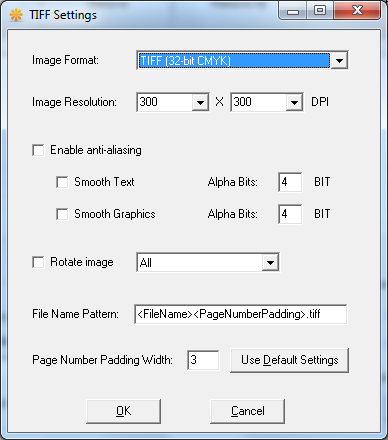Dismiss the dialog with Cancel
Screen dimensions: 388x440
[247, 411]
